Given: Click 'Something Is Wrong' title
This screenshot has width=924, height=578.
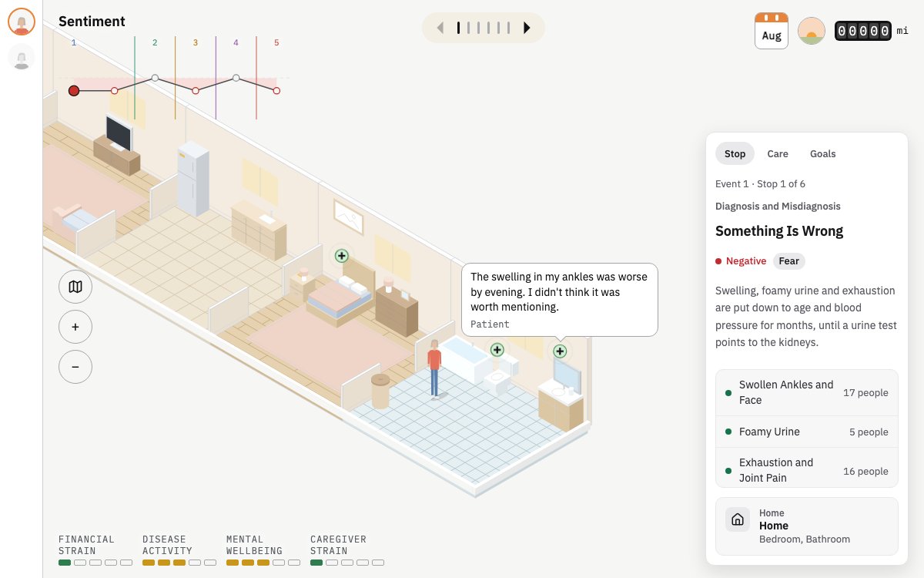Looking at the screenshot, I should pyautogui.click(x=779, y=231).
